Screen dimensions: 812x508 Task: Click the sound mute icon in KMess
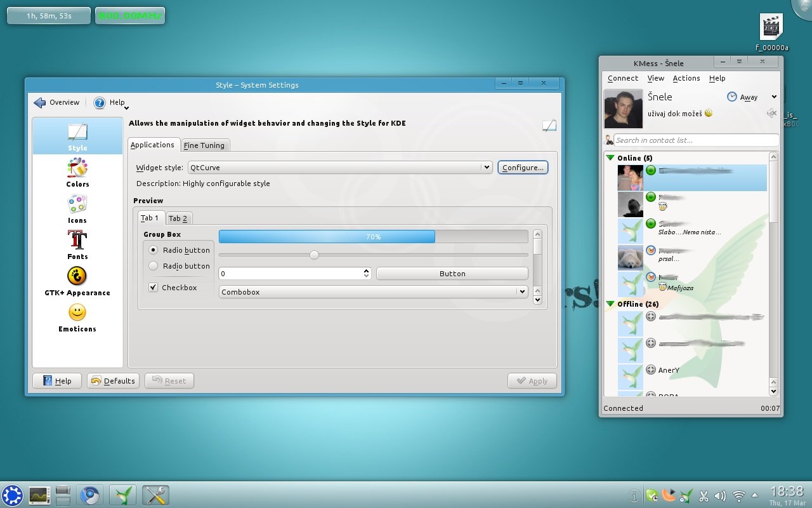(772, 113)
